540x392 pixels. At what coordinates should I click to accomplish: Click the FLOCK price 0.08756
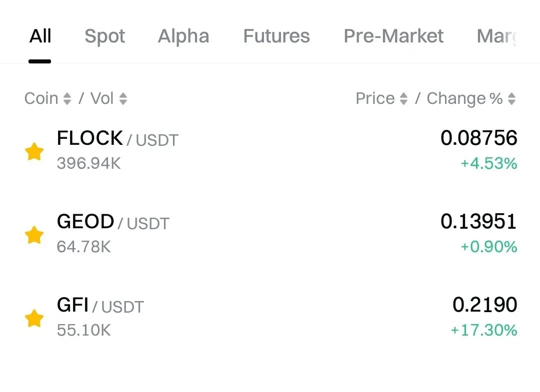478,138
